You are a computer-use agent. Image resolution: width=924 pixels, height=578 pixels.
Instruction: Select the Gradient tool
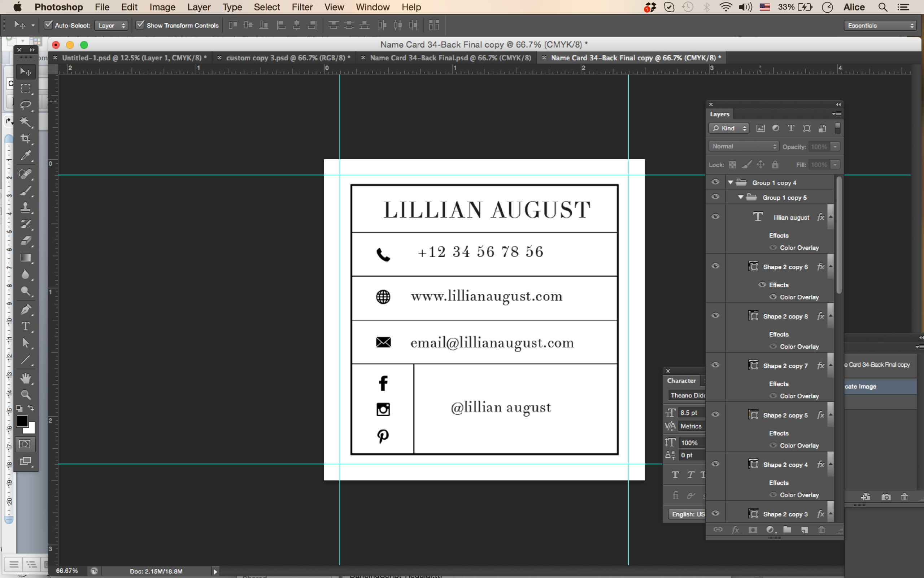(26, 258)
